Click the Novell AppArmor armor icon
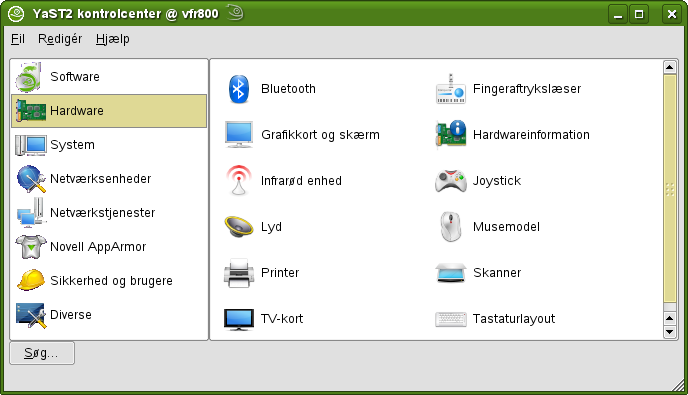The width and height of the screenshot is (688, 395). click(31, 247)
